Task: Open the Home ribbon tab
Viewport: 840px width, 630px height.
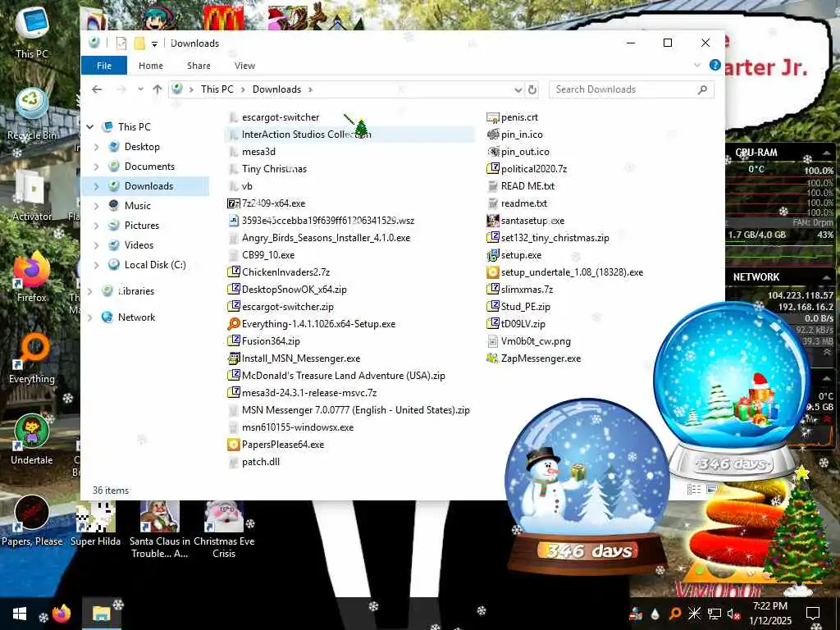Action: [x=151, y=66]
